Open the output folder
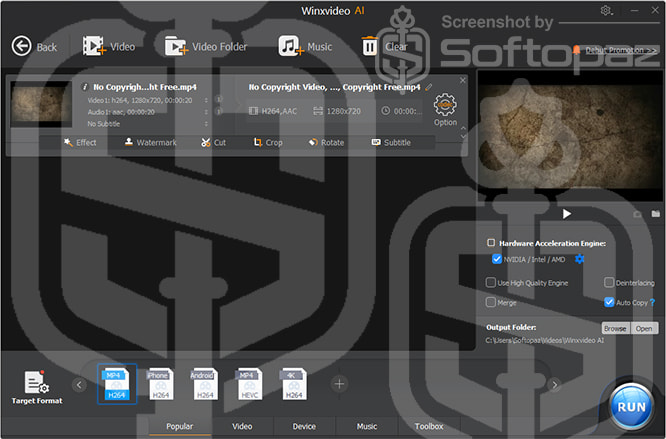Viewport: 666px width, 439px height. (x=644, y=328)
